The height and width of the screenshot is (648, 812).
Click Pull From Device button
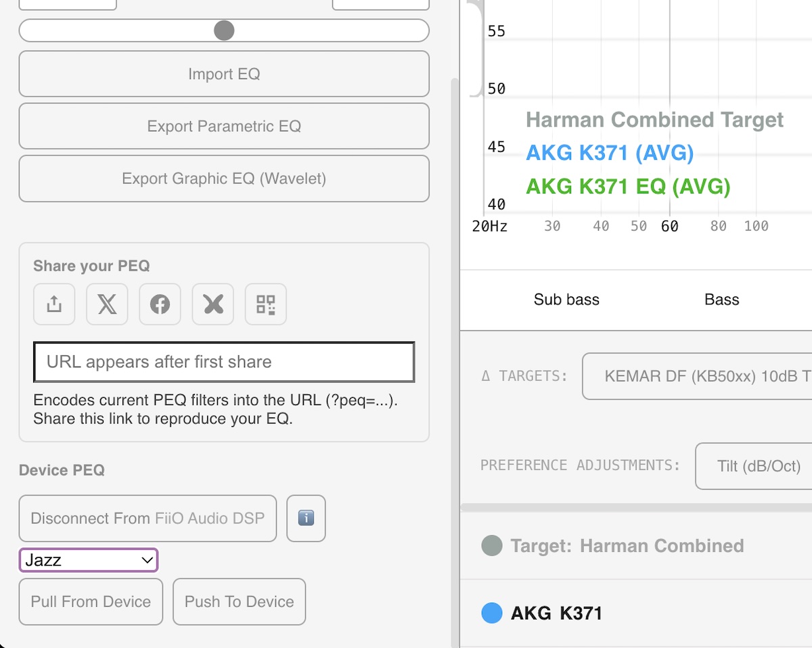tap(91, 602)
